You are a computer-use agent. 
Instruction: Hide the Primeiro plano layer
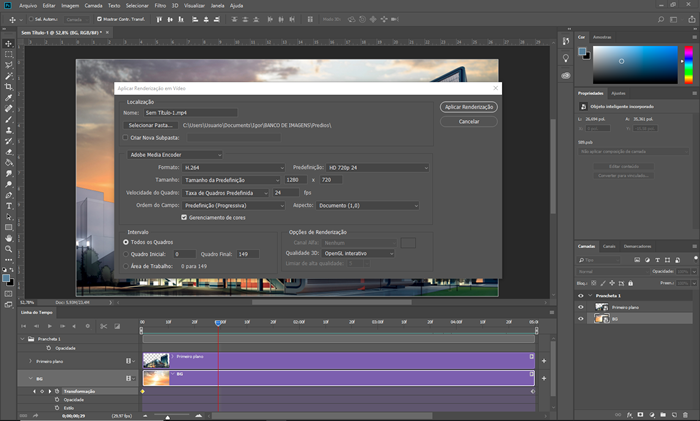(x=580, y=307)
